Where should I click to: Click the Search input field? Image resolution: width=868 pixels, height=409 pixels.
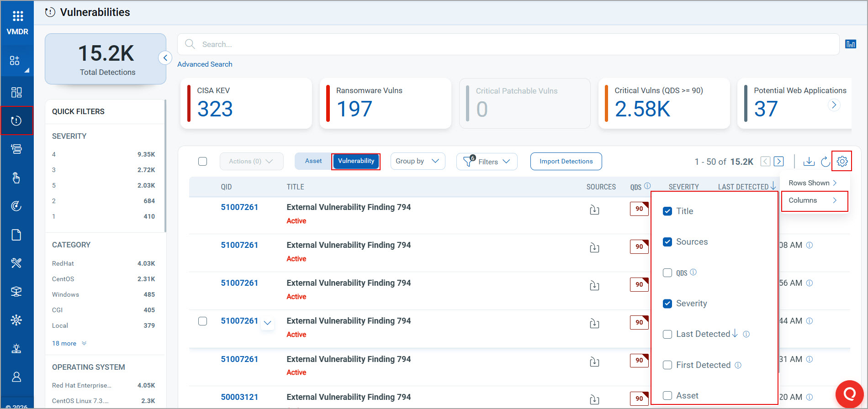[507, 44]
